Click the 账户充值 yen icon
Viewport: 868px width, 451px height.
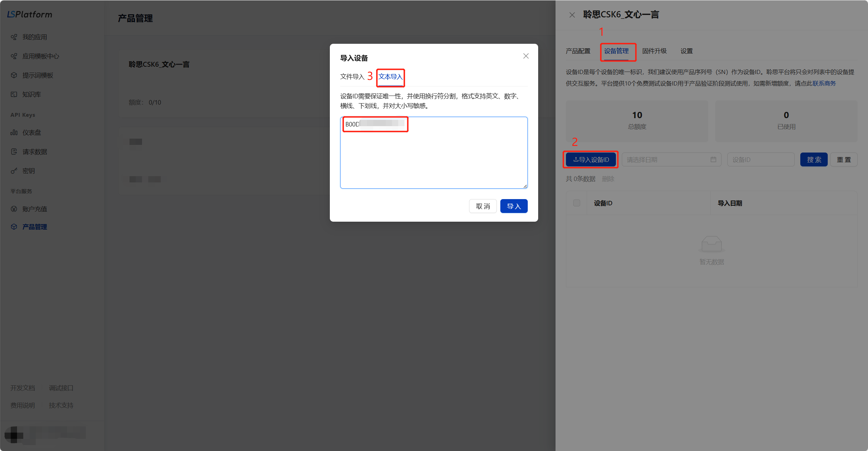tap(14, 209)
